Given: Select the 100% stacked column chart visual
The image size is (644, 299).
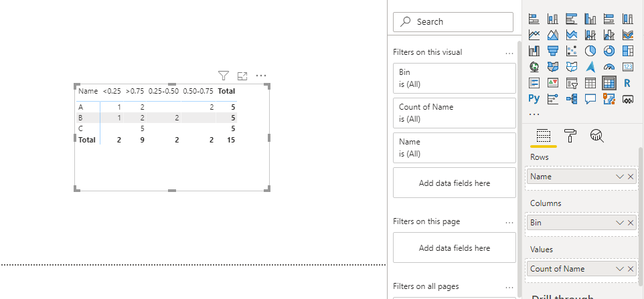Looking at the screenshot, I should (x=627, y=19).
